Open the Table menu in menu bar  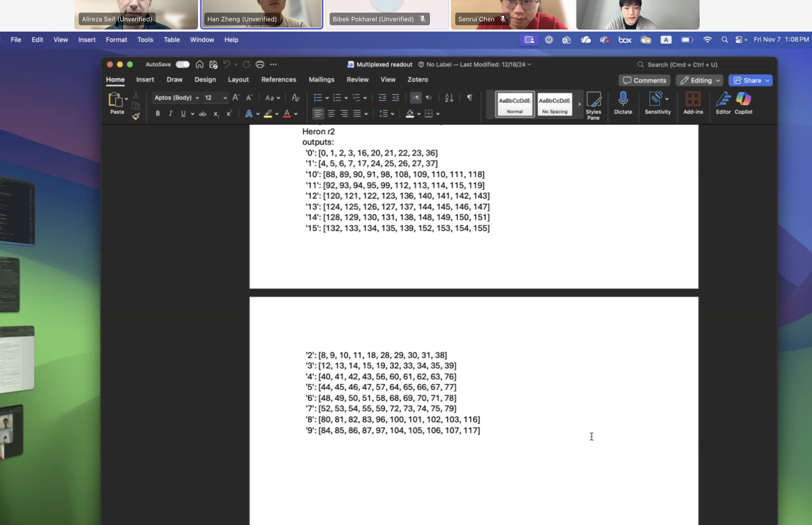click(x=171, y=39)
